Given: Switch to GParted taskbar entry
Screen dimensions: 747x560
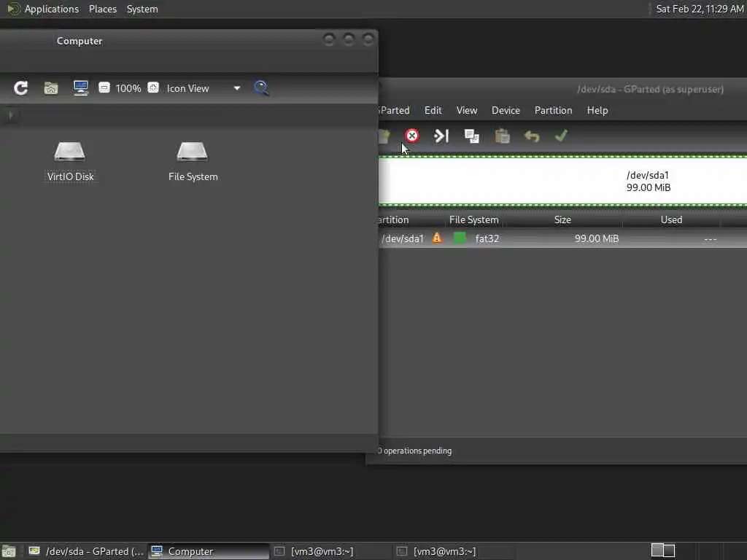Looking at the screenshot, I should (86, 551).
